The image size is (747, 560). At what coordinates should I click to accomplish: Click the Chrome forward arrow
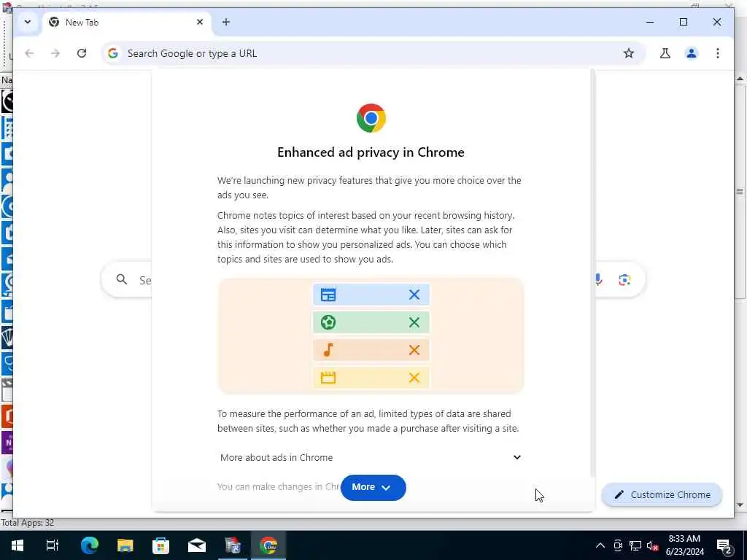(x=55, y=53)
